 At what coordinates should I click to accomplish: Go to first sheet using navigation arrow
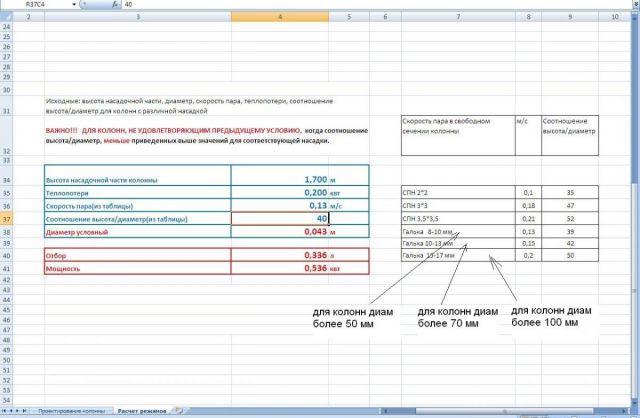[5, 411]
